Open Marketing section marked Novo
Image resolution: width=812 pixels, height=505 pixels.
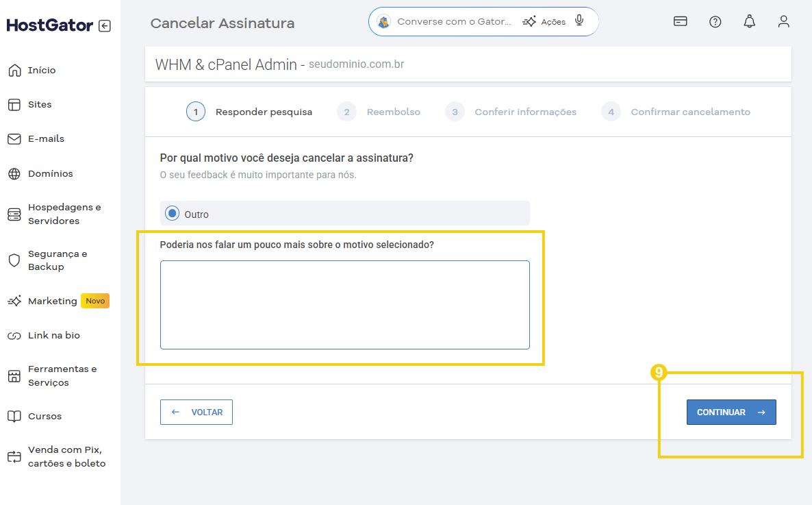52,301
